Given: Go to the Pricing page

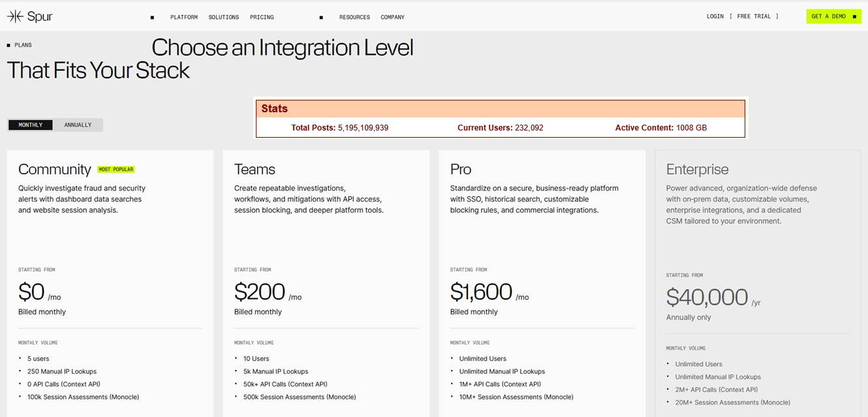Looking at the screenshot, I should pyautogui.click(x=262, y=17).
